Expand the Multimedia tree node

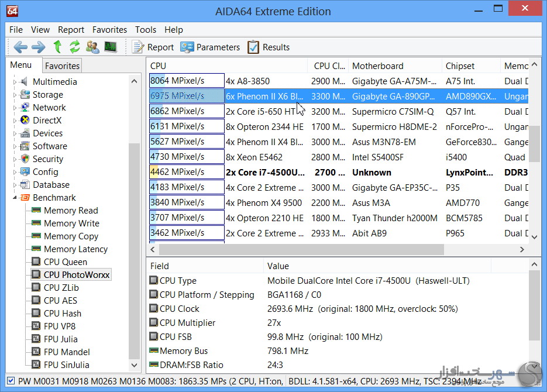[15, 82]
